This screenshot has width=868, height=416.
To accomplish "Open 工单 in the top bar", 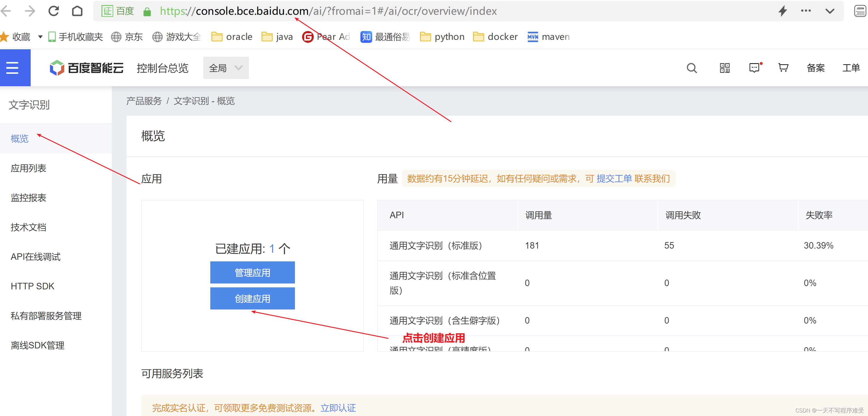I will [851, 68].
